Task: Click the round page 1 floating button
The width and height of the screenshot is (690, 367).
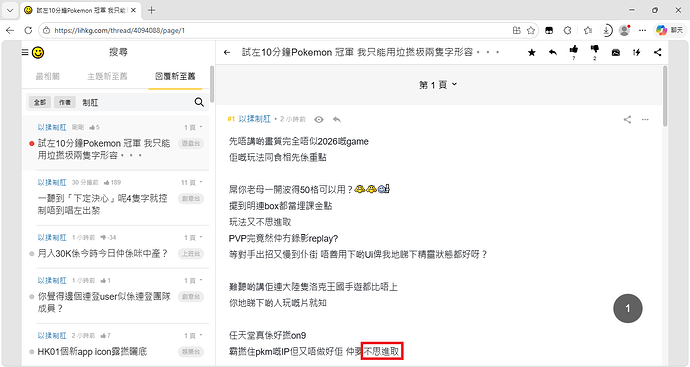Action: 628,308
